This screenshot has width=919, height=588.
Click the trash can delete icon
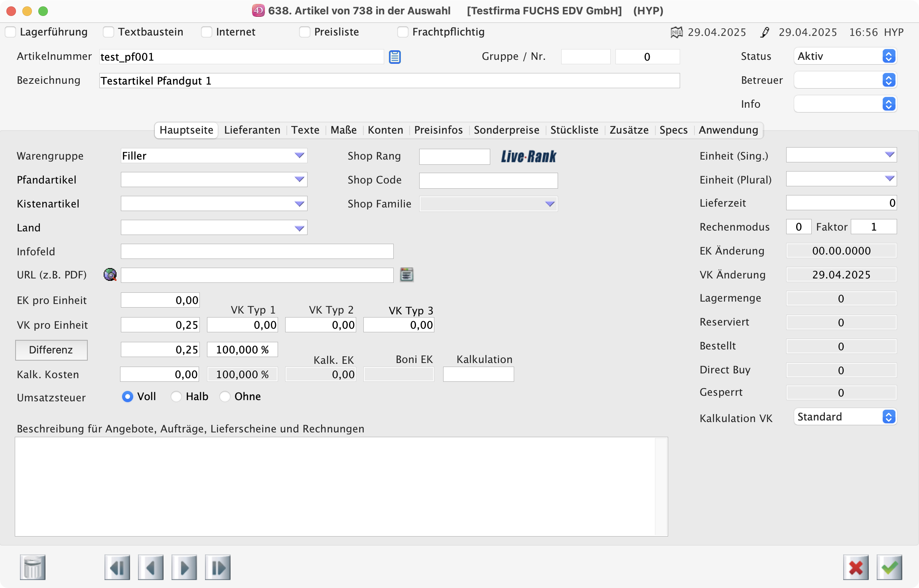tap(33, 567)
